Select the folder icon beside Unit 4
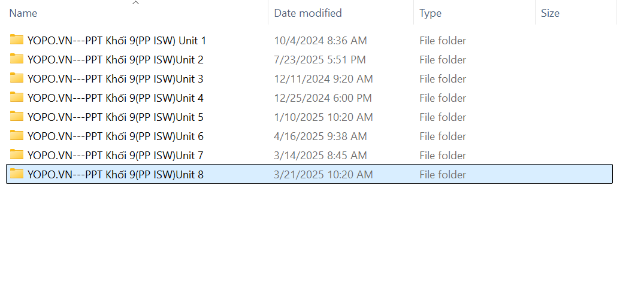 pos(17,98)
